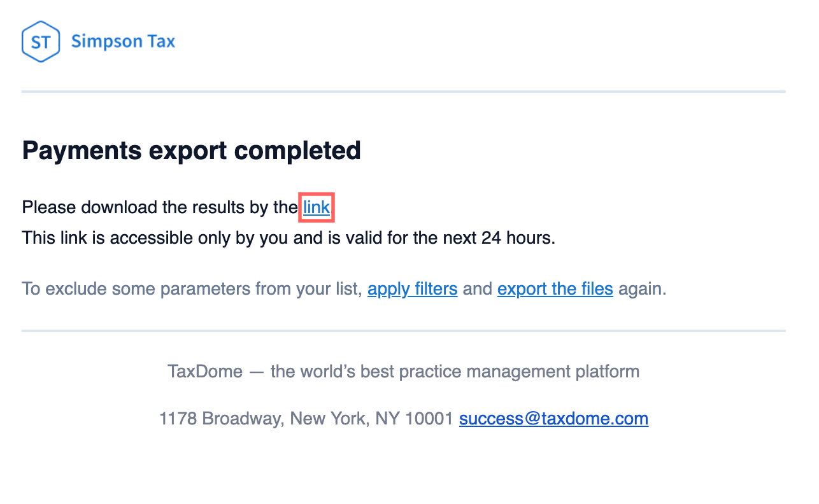Click the Payments export completed heading
The width and height of the screenshot is (819, 504).
click(x=191, y=151)
